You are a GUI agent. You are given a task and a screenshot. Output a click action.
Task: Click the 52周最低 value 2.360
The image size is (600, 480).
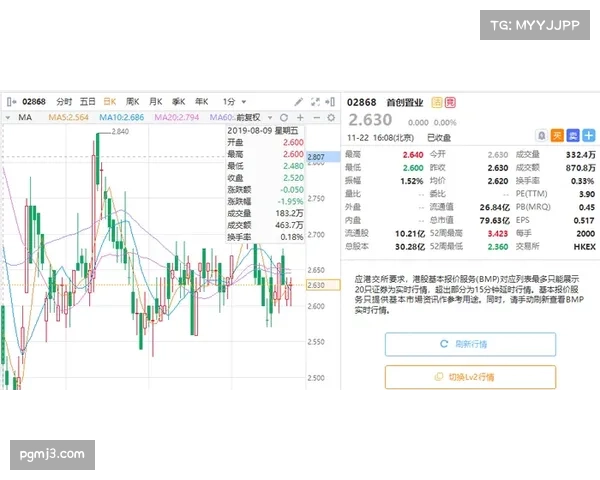pyautogui.click(x=498, y=247)
